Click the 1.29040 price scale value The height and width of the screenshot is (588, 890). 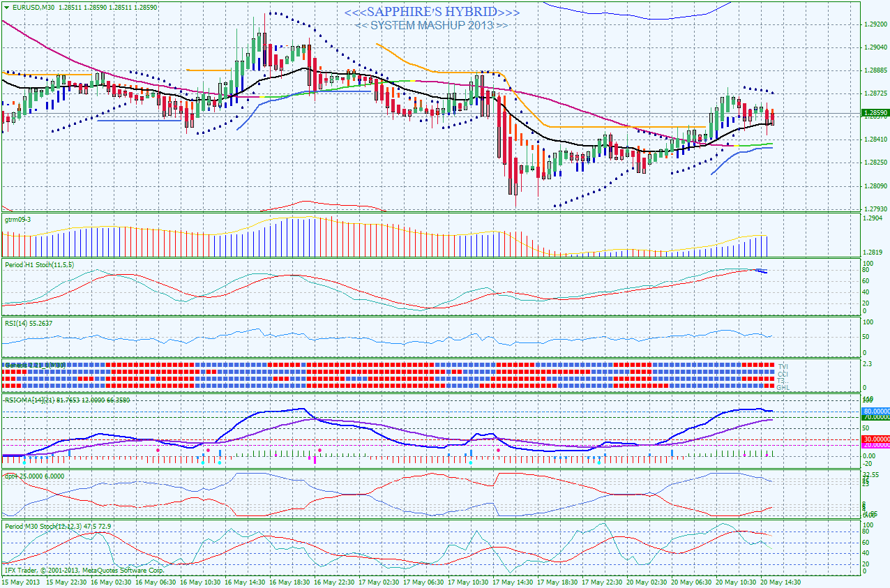pyautogui.click(x=875, y=47)
